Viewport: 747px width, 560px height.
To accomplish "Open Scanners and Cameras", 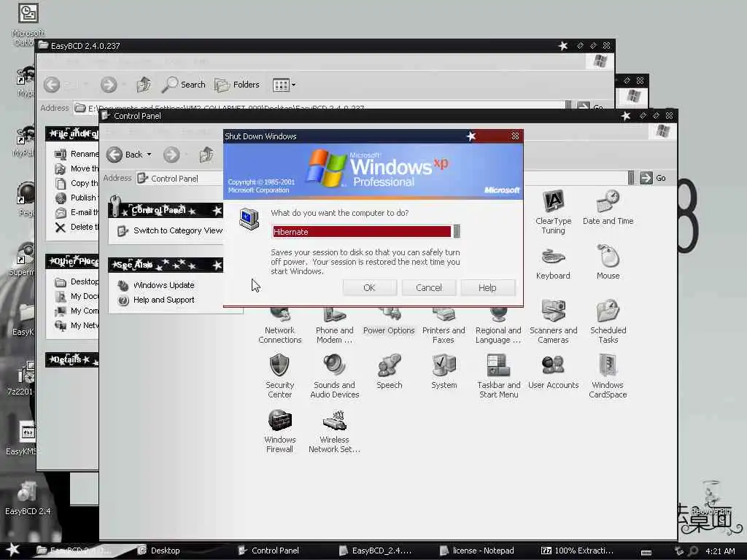I will [x=553, y=322].
